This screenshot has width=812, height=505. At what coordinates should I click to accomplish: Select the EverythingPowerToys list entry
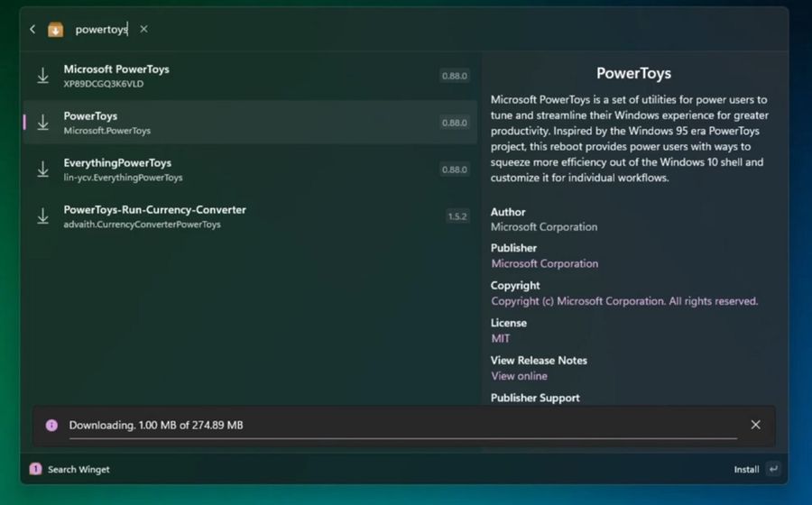pos(250,170)
